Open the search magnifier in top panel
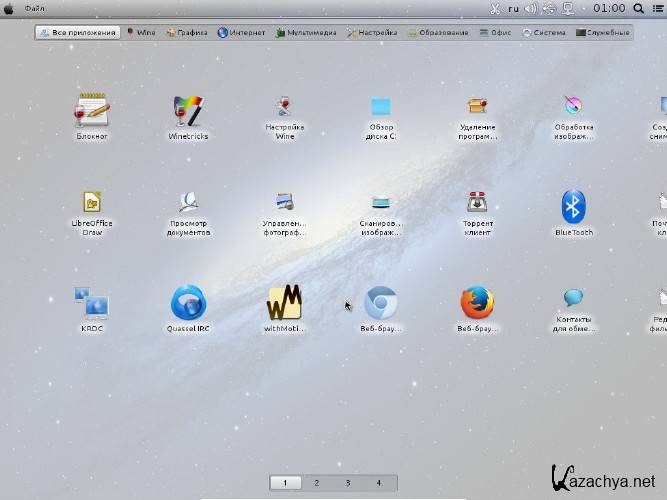The width and height of the screenshot is (667, 500). [x=638, y=8]
